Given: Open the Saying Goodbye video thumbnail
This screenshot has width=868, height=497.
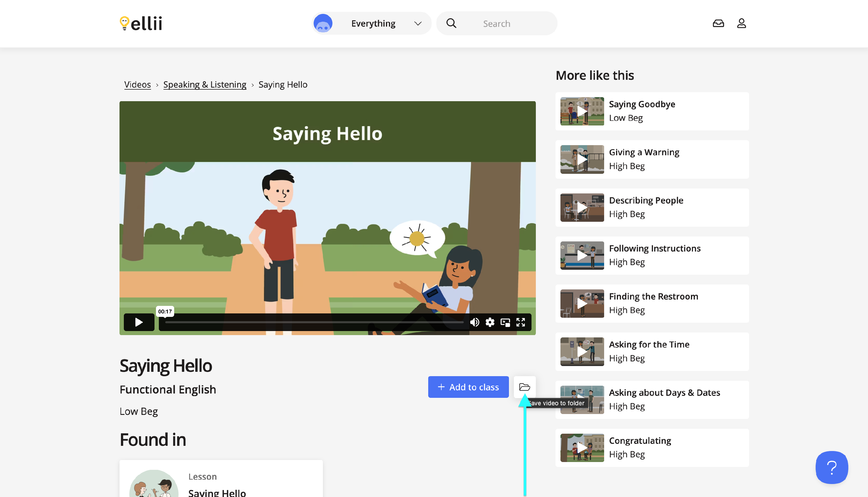Looking at the screenshot, I should coord(582,111).
